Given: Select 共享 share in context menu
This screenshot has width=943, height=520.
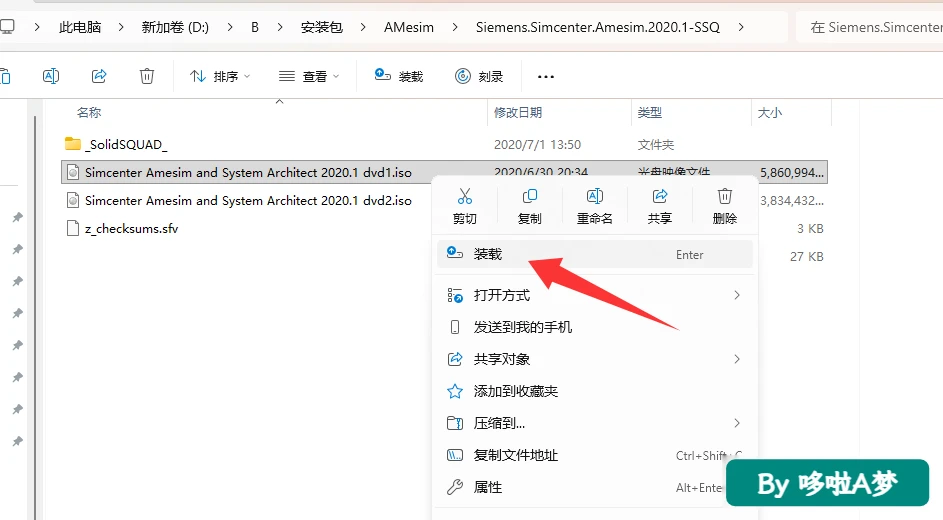Looking at the screenshot, I should [659, 206].
